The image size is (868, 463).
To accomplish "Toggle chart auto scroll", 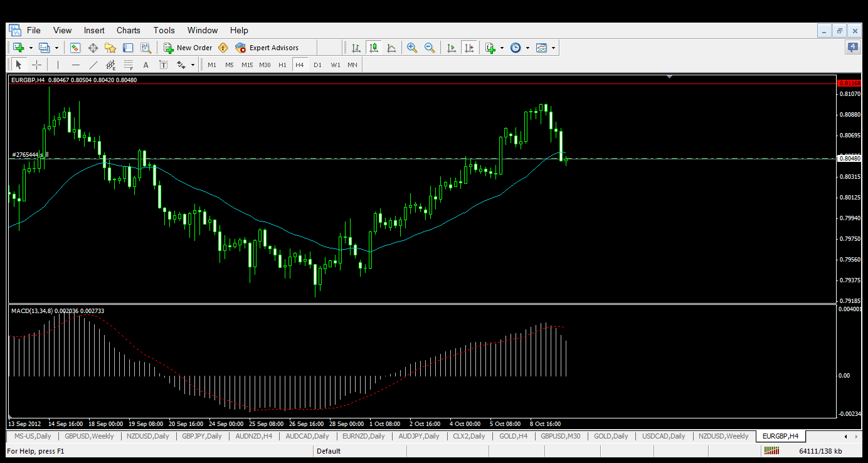I will click(x=451, y=48).
